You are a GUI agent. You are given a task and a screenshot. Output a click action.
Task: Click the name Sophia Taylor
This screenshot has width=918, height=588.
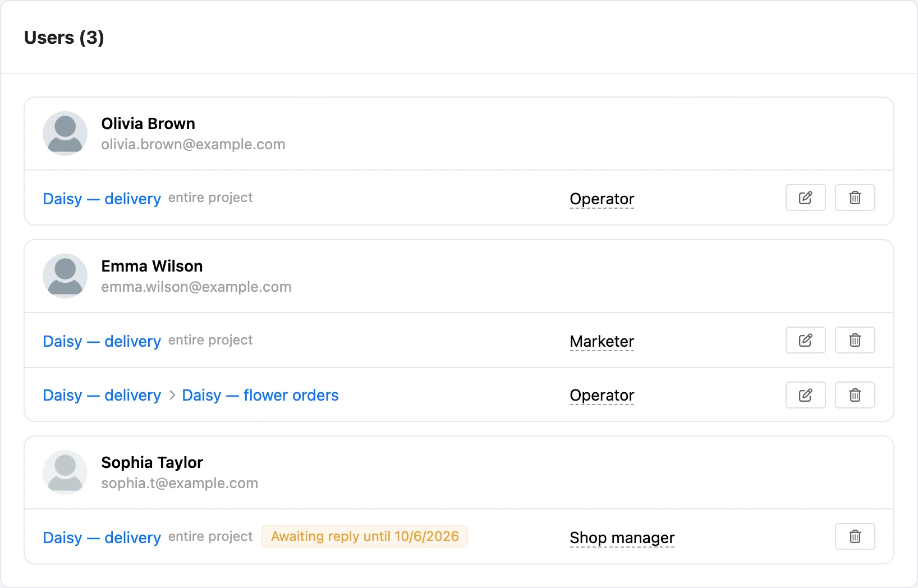(x=152, y=462)
